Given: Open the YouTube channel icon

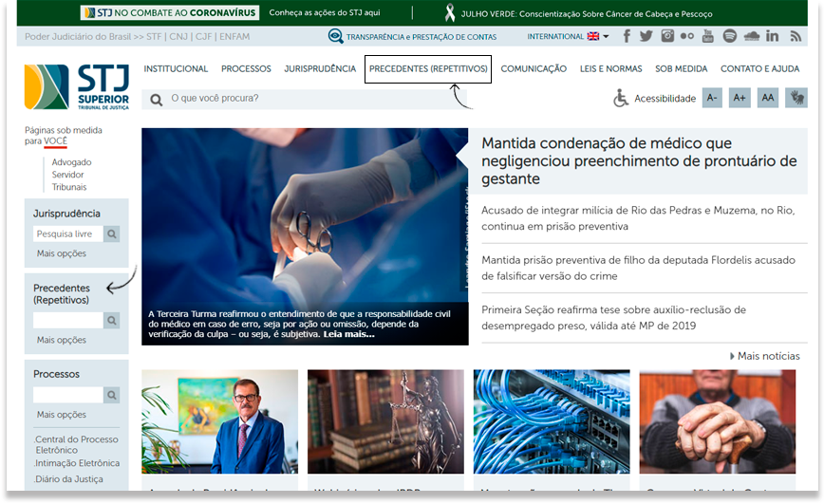Looking at the screenshot, I should click(708, 36).
